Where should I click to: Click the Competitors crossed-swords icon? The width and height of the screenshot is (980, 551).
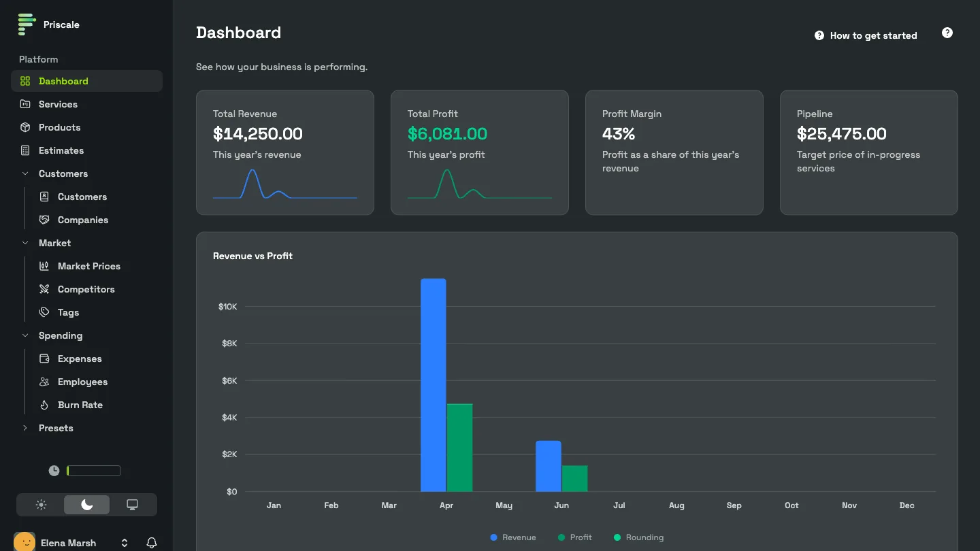click(x=44, y=289)
